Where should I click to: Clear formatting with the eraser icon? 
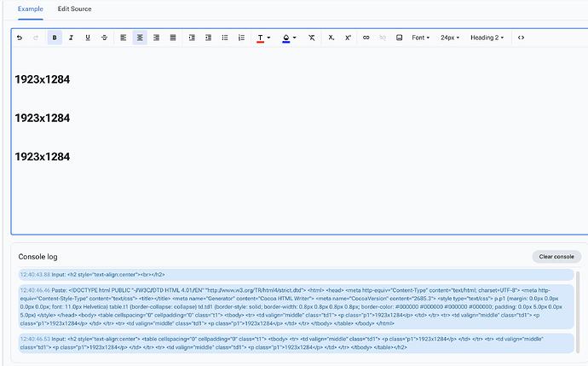(312, 38)
